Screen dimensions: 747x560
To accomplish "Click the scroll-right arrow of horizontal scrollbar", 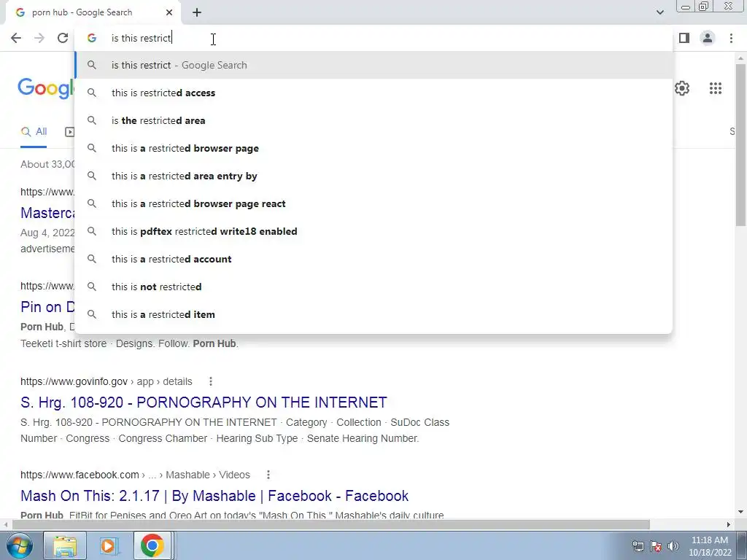I will (729, 524).
